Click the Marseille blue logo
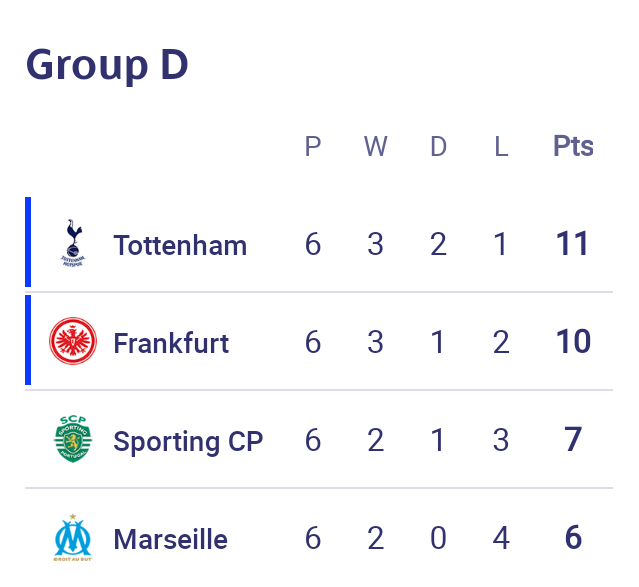Viewport: 639px width, 587px height. (73, 537)
